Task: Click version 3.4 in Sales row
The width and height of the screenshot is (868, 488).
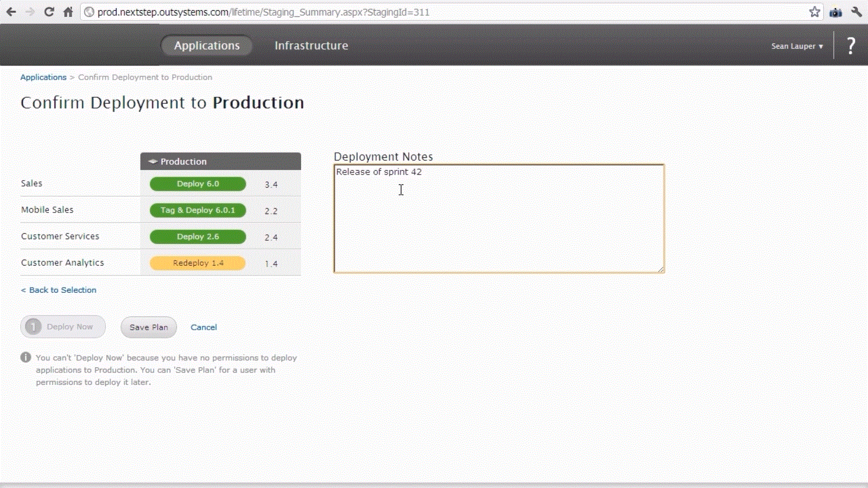Action: [271, 184]
